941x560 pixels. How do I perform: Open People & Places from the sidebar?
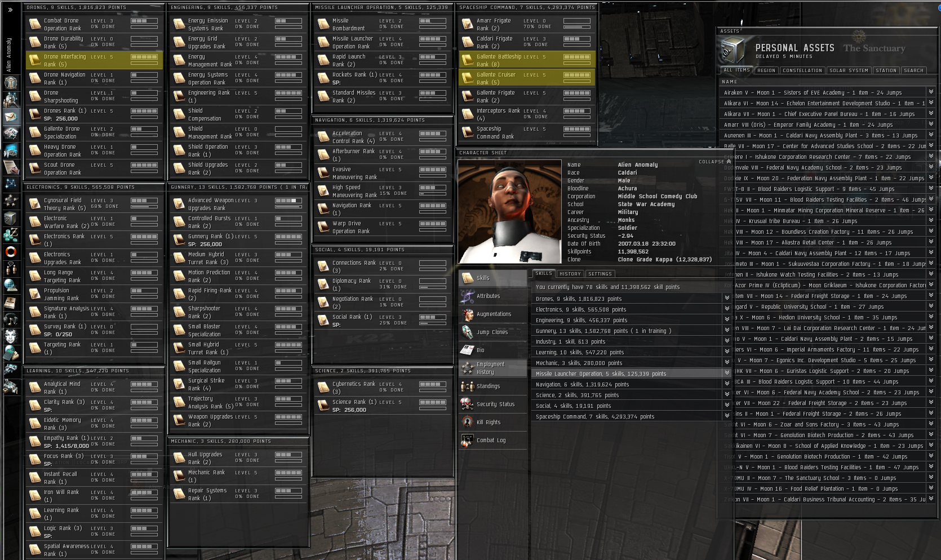point(11,100)
